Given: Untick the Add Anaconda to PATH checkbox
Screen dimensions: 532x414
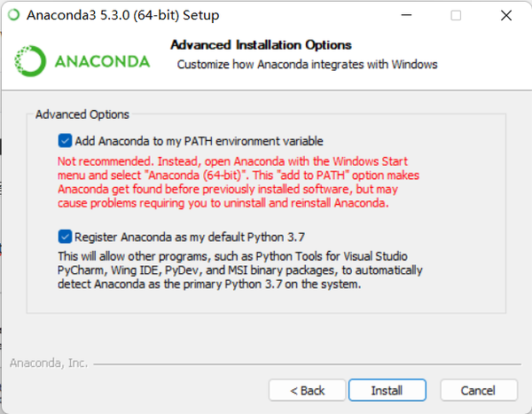Looking at the screenshot, I should pos(65,140).
